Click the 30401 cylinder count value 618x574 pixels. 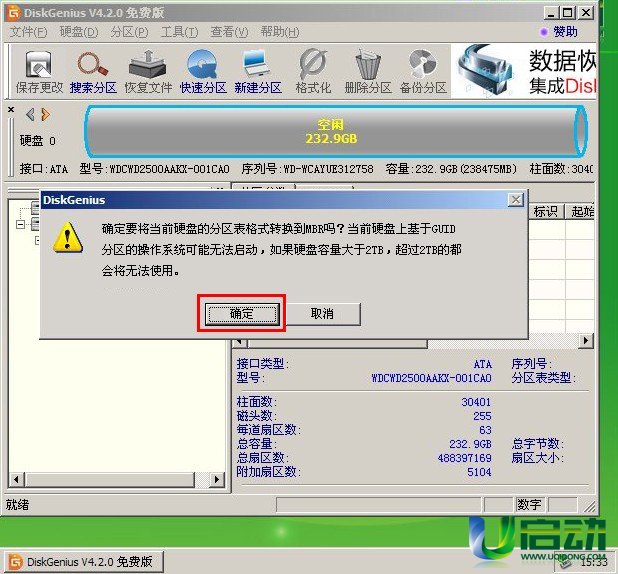(x=476, y=402)
